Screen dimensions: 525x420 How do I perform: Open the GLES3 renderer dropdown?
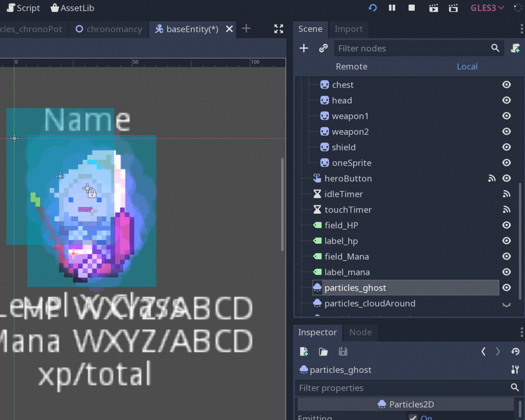[487, 8]
